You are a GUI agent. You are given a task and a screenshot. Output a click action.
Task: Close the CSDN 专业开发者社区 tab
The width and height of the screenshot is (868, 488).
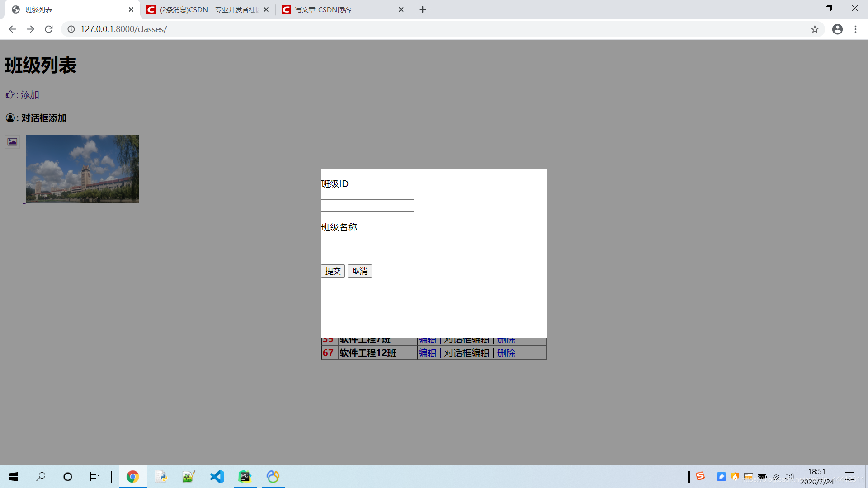pos(266,9)
